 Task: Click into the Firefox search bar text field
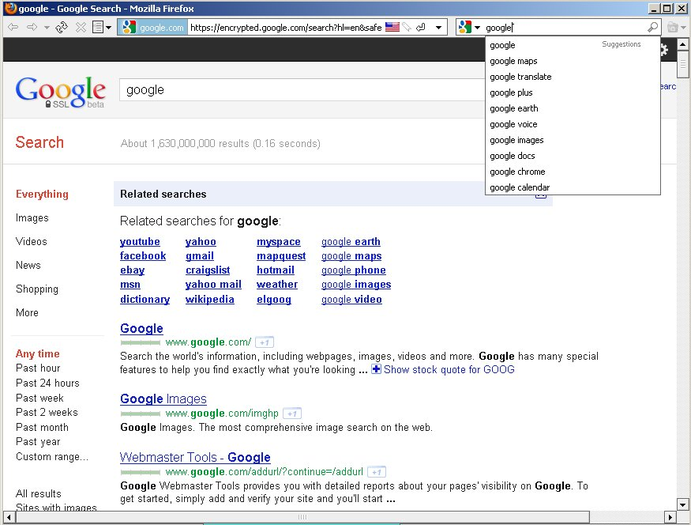click(564, 27)
